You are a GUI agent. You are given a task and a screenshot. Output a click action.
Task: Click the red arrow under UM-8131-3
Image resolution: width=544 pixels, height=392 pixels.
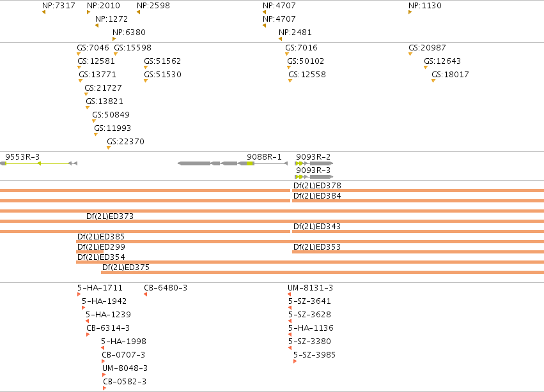click(290, 294)
